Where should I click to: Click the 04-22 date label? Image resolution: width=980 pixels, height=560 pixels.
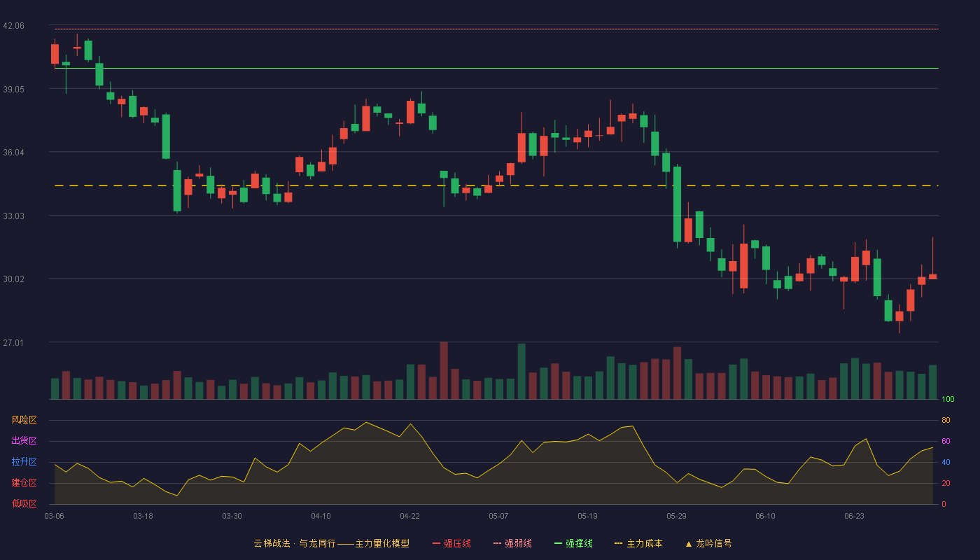coord(409,516)
